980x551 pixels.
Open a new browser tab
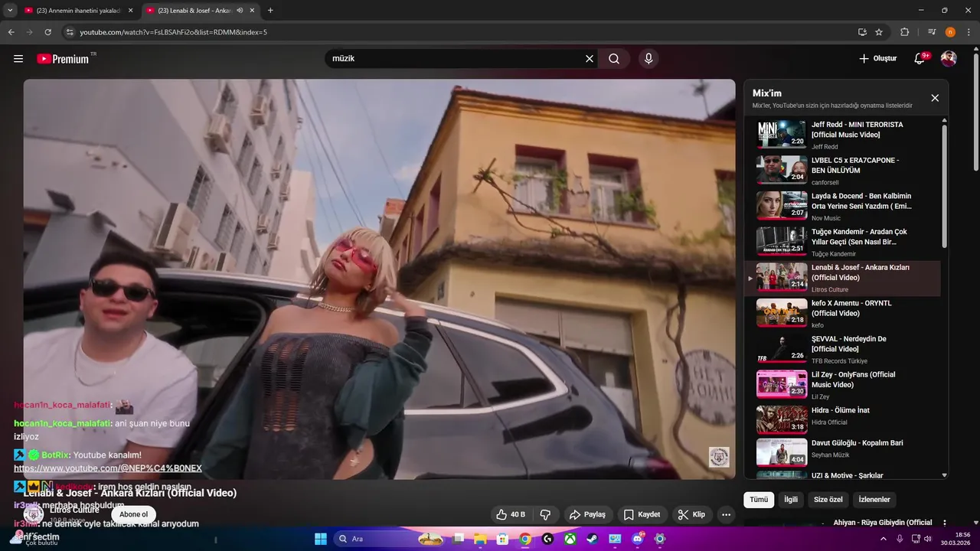(x=270, y=11)
